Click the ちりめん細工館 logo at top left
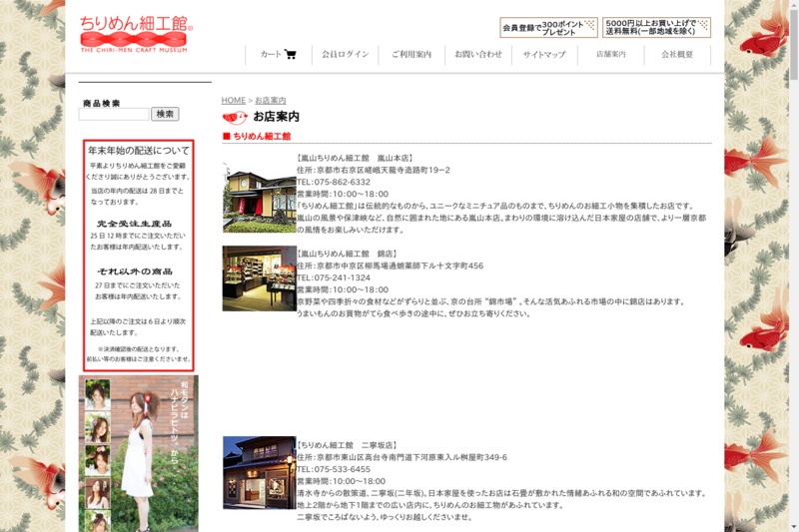 (136, 33)
